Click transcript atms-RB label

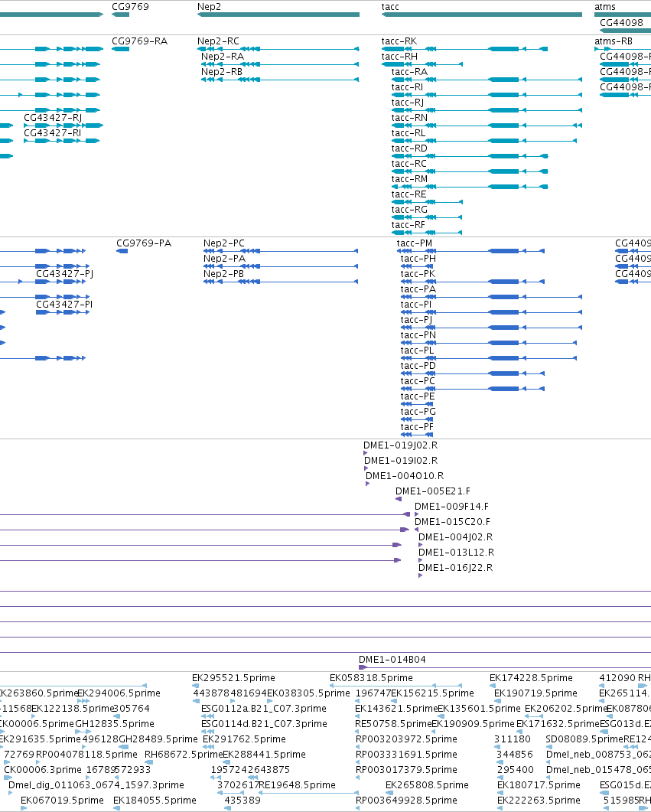[x=614, y=41]
